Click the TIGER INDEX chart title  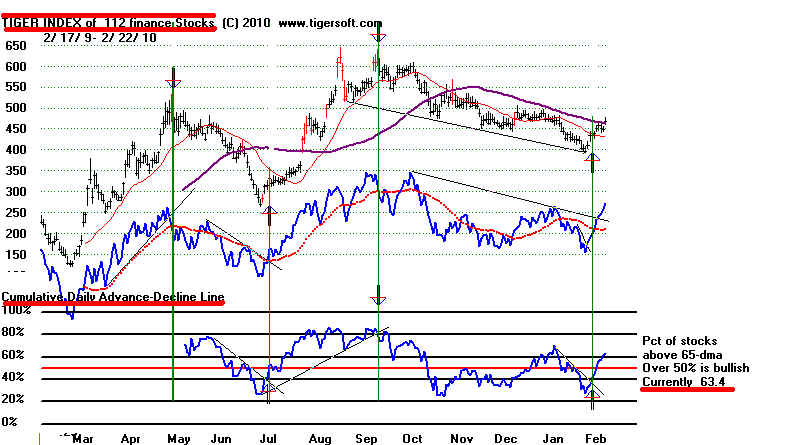tap(107, 23)
